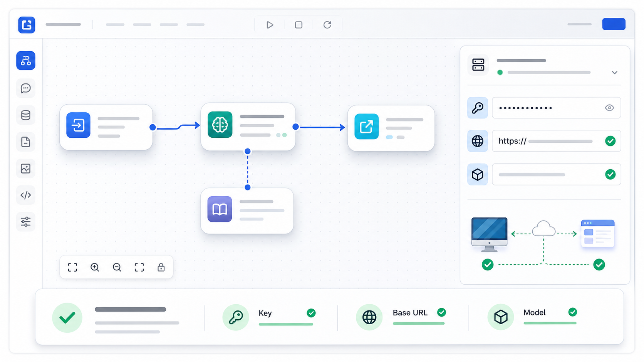Click the cube icon beside model field
Viewport: 644px width, 362px height.
point(478,175)
